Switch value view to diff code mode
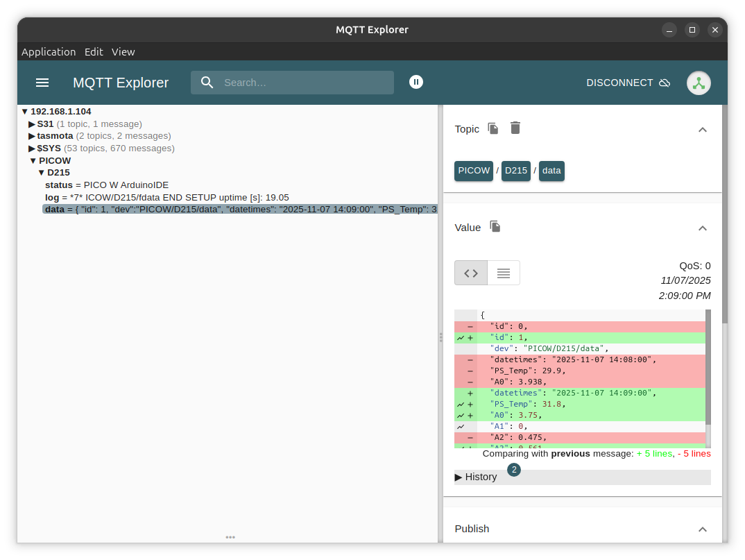 471,273
